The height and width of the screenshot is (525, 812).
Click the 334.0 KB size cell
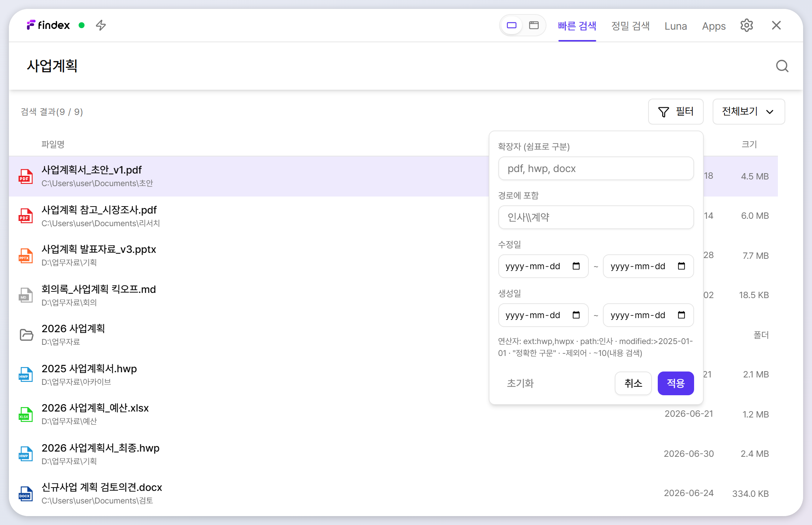(x=750, y=494)
